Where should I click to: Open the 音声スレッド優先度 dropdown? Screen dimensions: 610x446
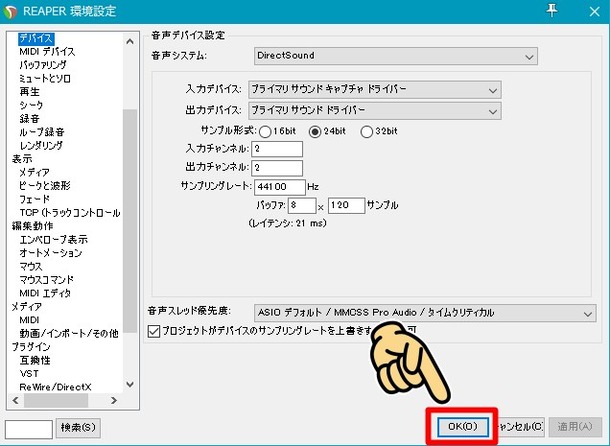pyautogui.click(x=425, y=313)
